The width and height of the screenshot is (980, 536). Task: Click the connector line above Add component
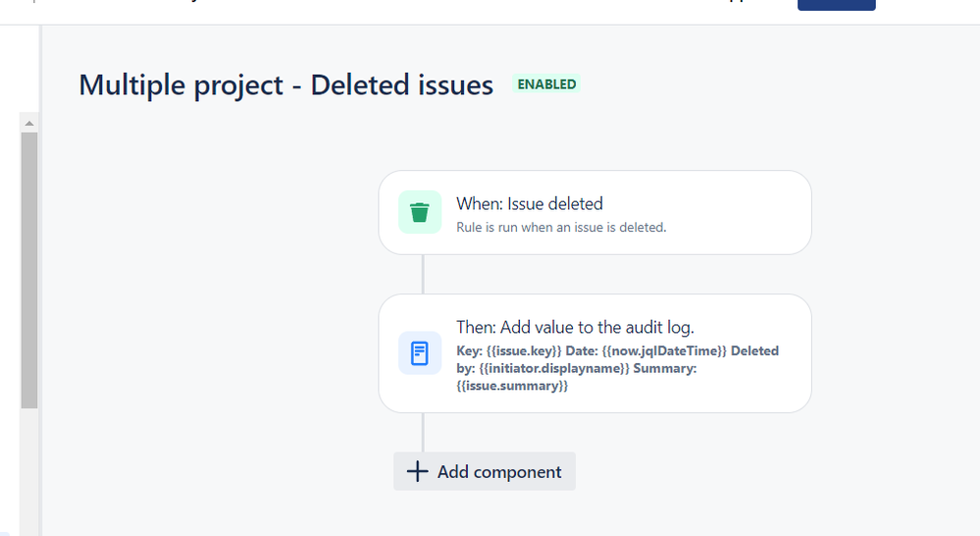(x=423, y=432)
